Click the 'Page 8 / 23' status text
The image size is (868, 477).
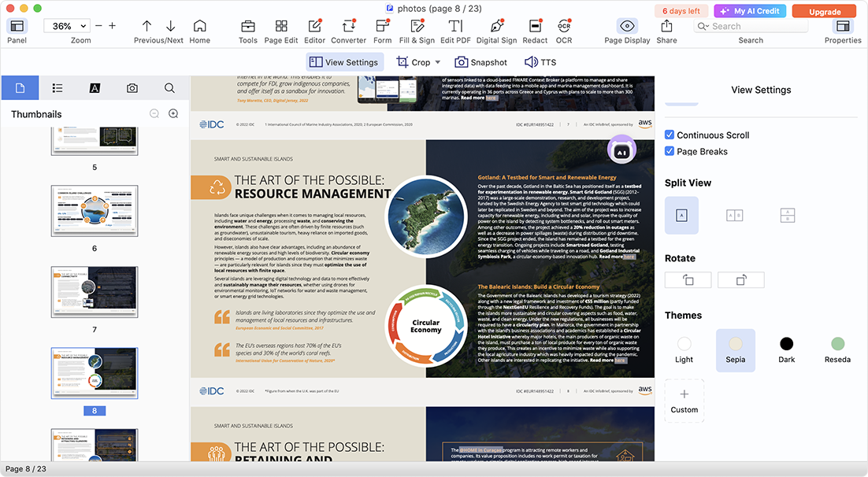(x=26, y=468)
